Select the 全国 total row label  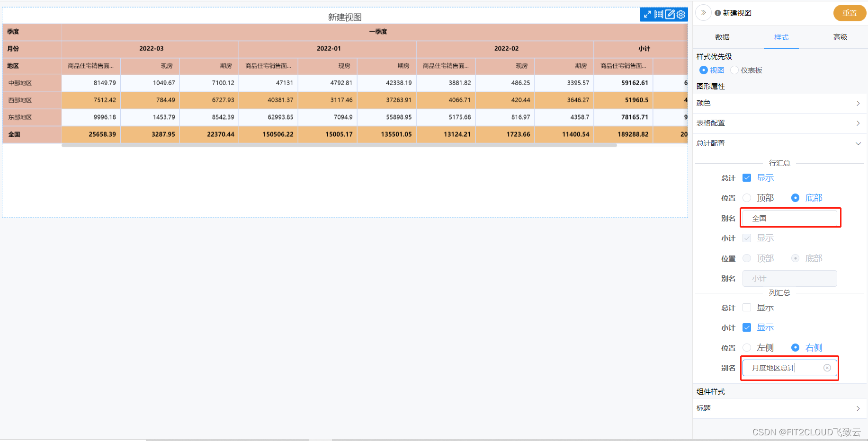tap(32, 134)
